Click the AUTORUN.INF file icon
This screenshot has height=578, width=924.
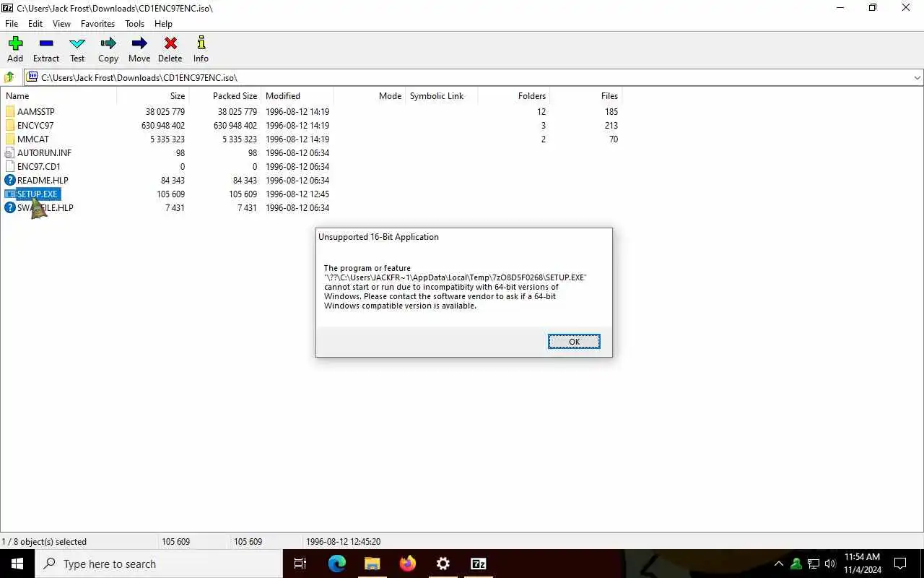[x=10, y=153]
